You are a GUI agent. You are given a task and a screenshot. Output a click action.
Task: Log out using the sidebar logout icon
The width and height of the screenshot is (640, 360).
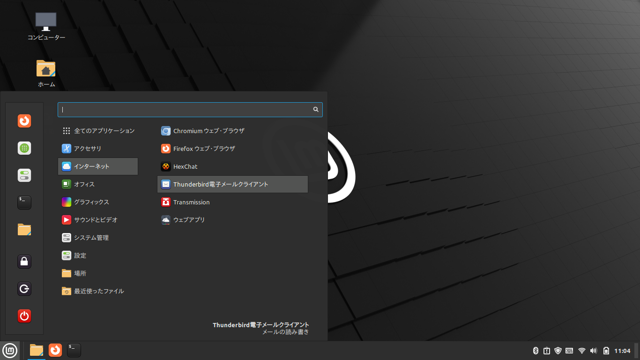24,289
